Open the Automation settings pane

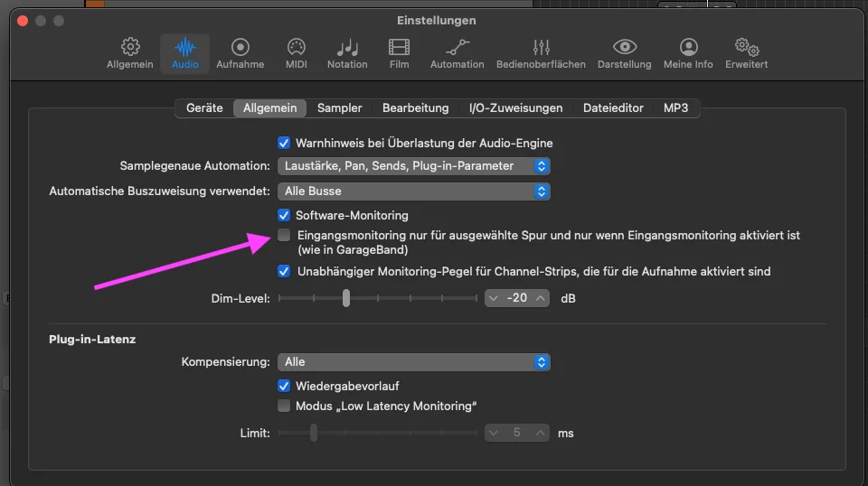457,53
